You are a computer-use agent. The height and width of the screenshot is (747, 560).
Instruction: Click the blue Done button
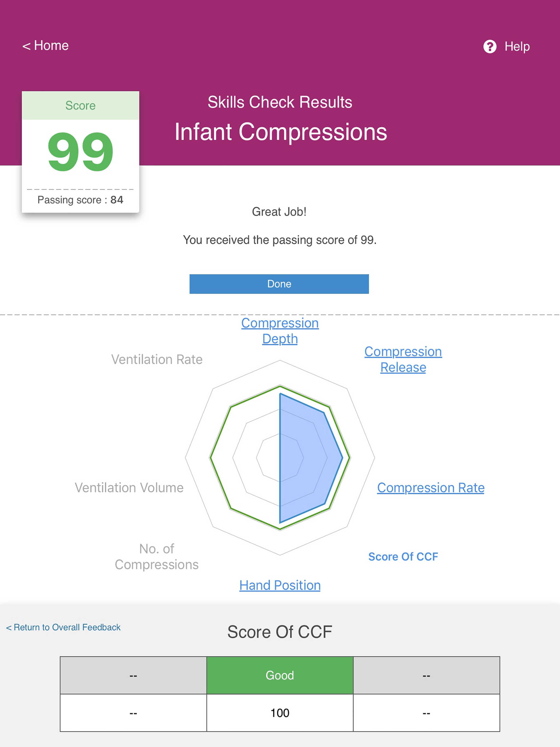(279, 284)
